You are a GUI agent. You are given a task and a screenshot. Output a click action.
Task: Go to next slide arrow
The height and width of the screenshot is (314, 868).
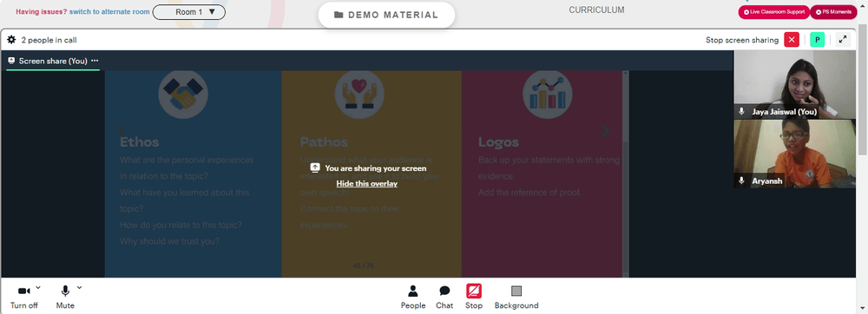(x=606, y=131)
